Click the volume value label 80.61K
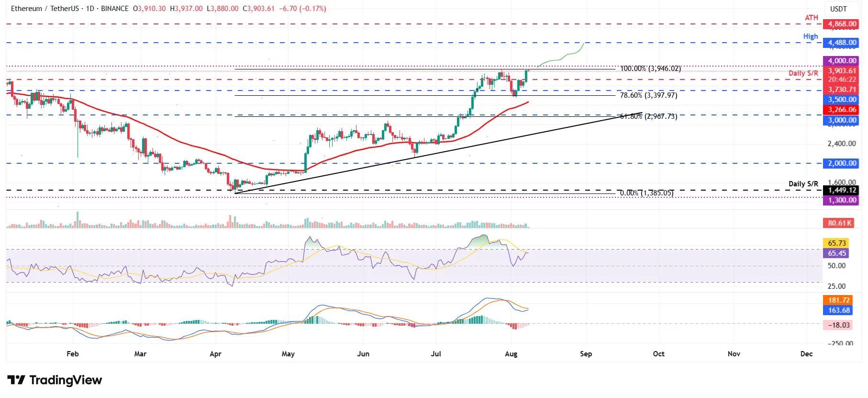 click(x=840, y=223)
